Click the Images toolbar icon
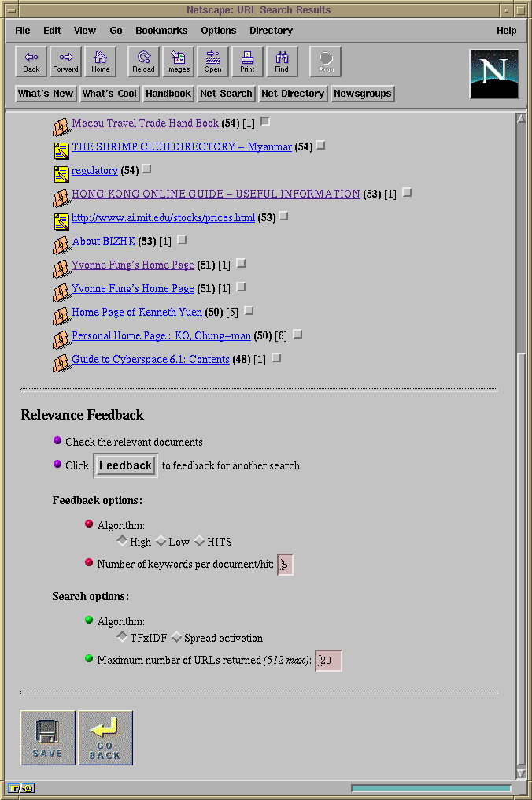The image size is (532, 800). 178,61
